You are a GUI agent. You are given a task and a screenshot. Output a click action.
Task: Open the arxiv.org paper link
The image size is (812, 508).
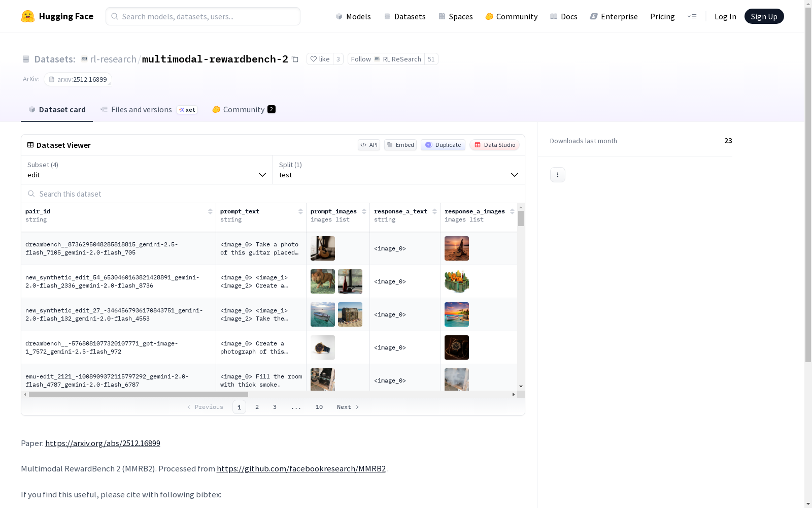(x=103, y=443)
